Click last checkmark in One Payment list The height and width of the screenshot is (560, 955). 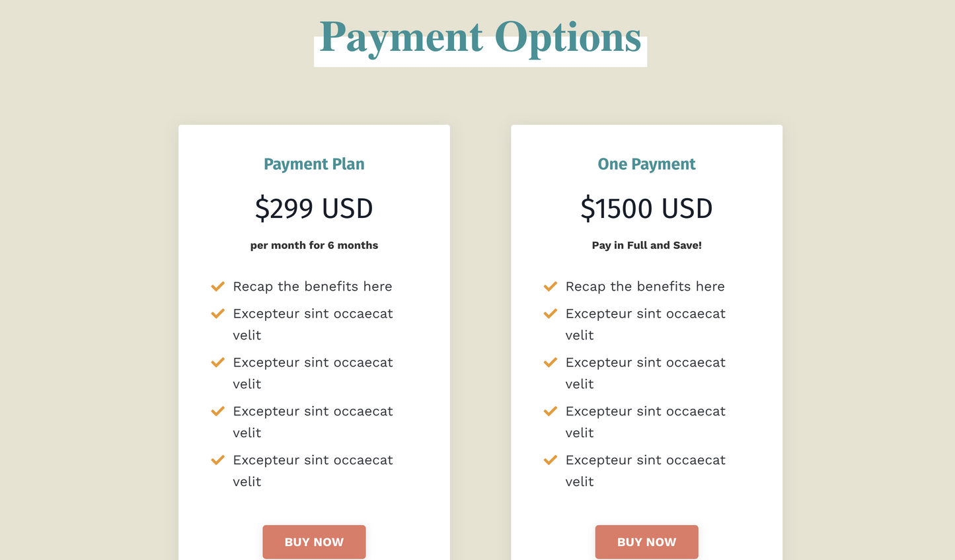coord(550,460)
